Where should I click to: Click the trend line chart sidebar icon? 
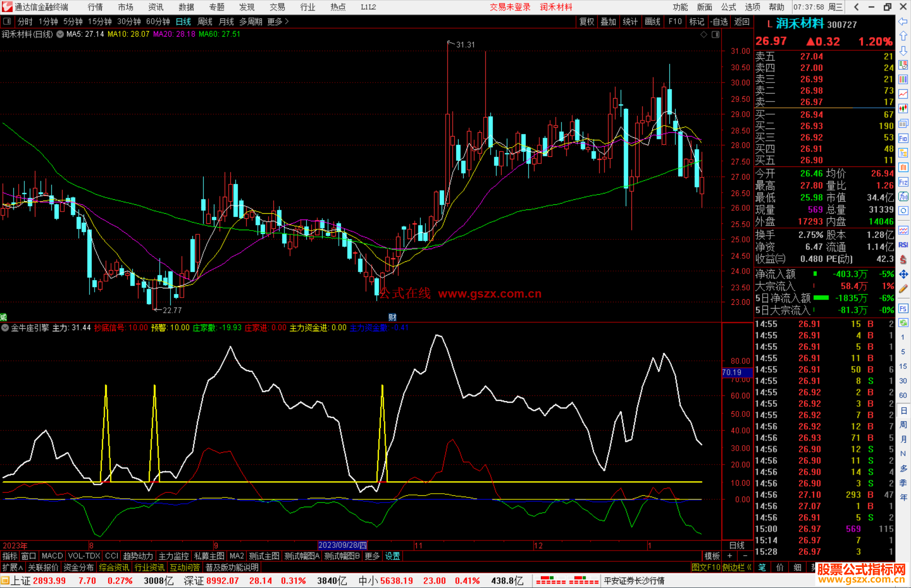point(903,94)
